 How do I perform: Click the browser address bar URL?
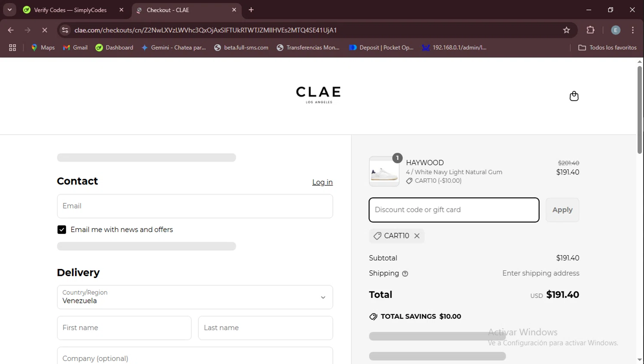point(206,30)
